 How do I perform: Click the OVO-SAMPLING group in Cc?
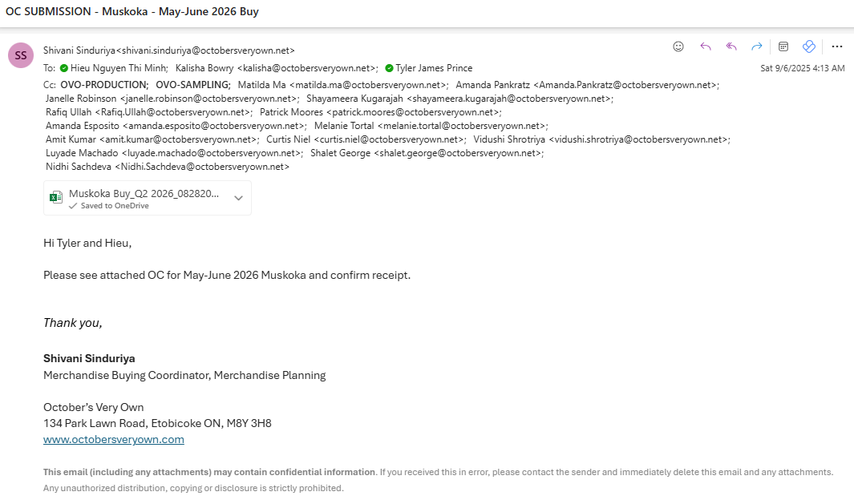192,84
